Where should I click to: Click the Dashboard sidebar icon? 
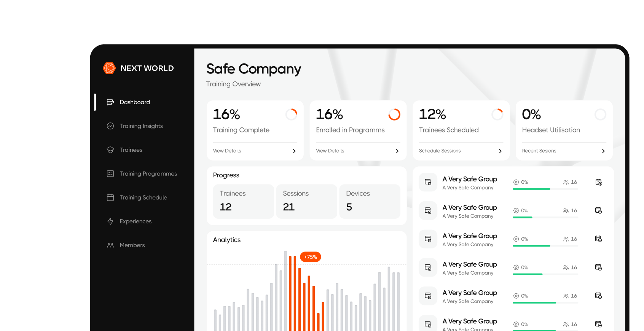point(110,102)
